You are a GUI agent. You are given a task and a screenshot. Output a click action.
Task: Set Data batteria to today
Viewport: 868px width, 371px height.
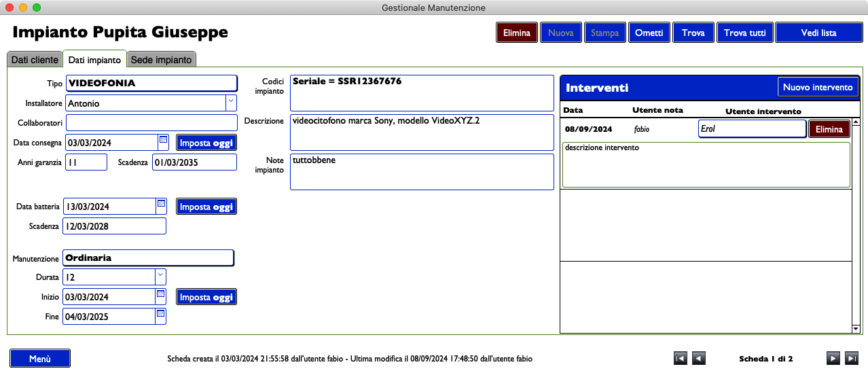click(x=206, y=207)
